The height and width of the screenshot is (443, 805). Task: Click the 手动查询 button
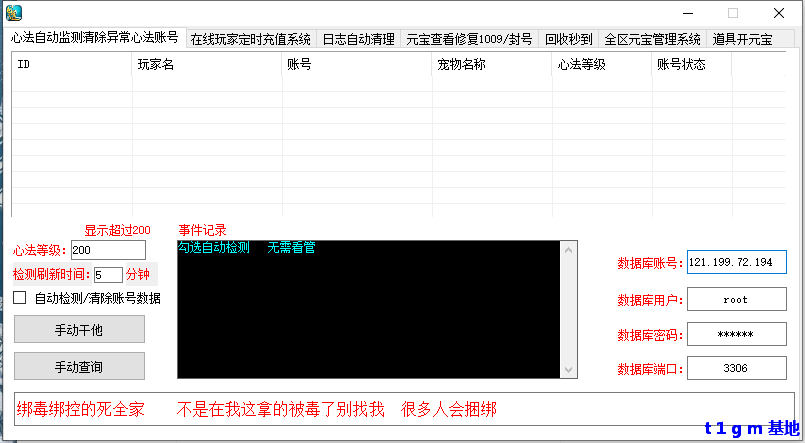79,366
